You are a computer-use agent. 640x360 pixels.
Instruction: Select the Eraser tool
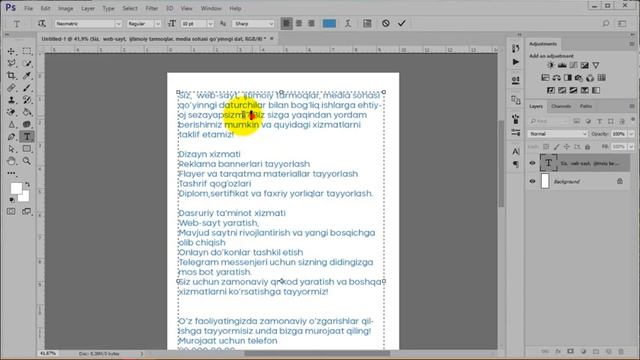click(11, 112)
